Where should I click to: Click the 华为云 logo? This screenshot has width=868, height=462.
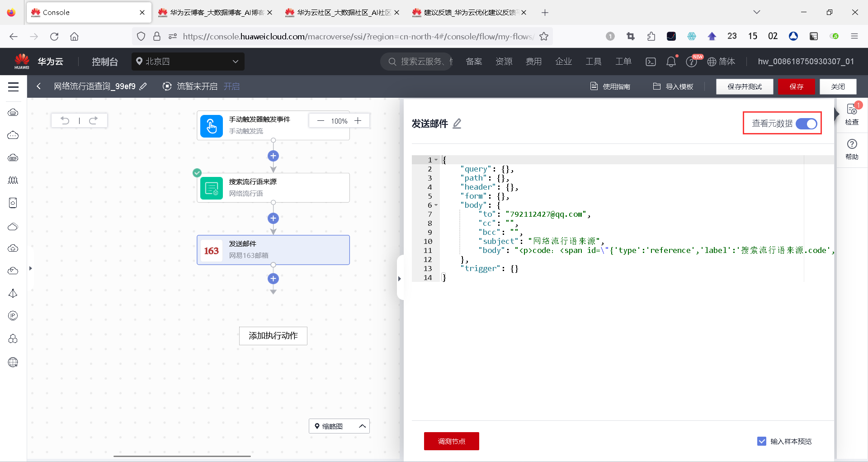coord(38,62)
